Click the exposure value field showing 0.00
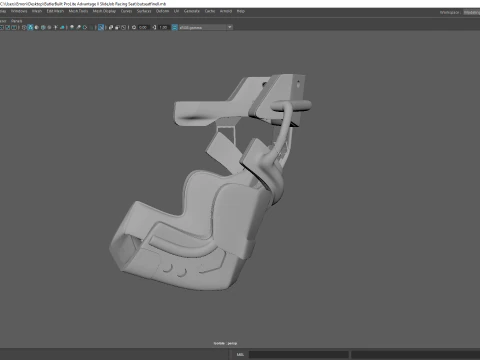The image size is (480, 360). click(143, 27)
